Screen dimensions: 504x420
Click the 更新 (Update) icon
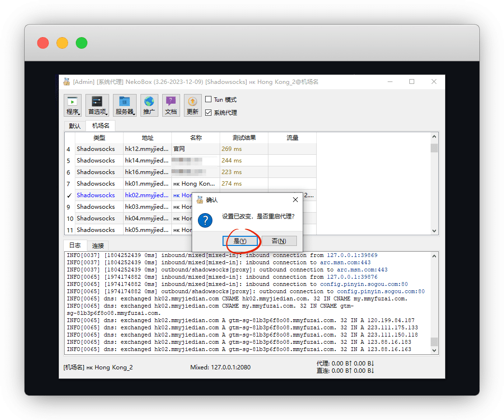tap(193, 106)
